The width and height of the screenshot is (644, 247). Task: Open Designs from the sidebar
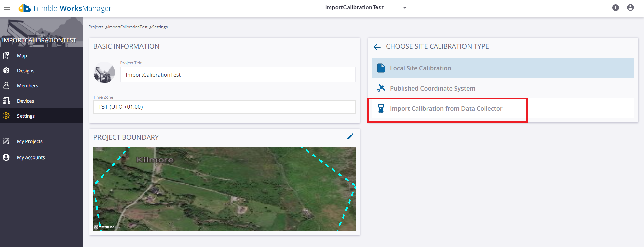[x=26, y=71]
